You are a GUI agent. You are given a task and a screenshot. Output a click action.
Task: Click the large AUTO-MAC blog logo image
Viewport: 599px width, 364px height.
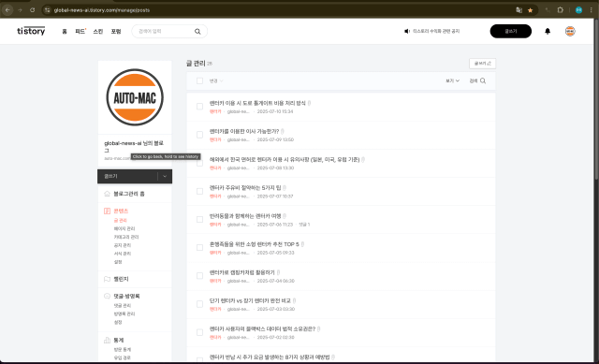(x=135, y=97)
